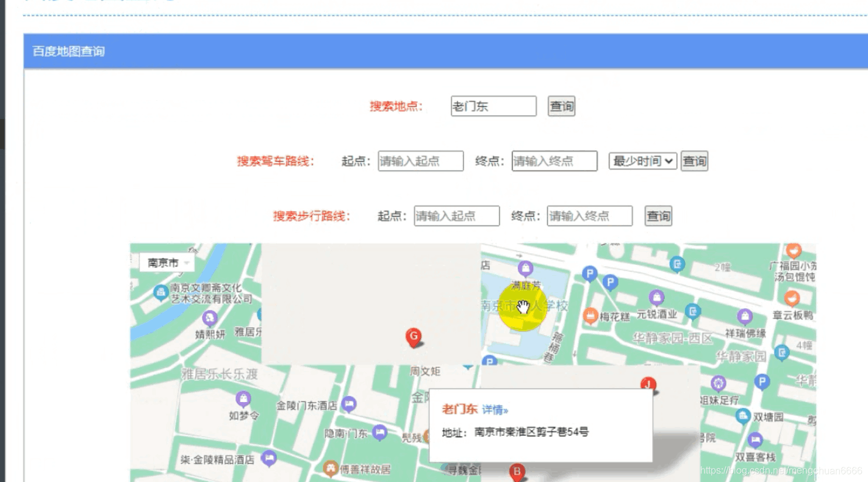Click the purple 姐妹足疗 icon

[719, 383]
